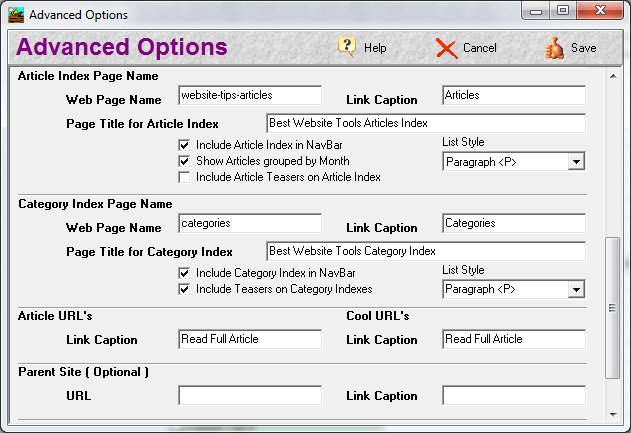Click the vertical scrollbar thumb
The width and height of the screenshot is (631, 433).
point(612,308)
